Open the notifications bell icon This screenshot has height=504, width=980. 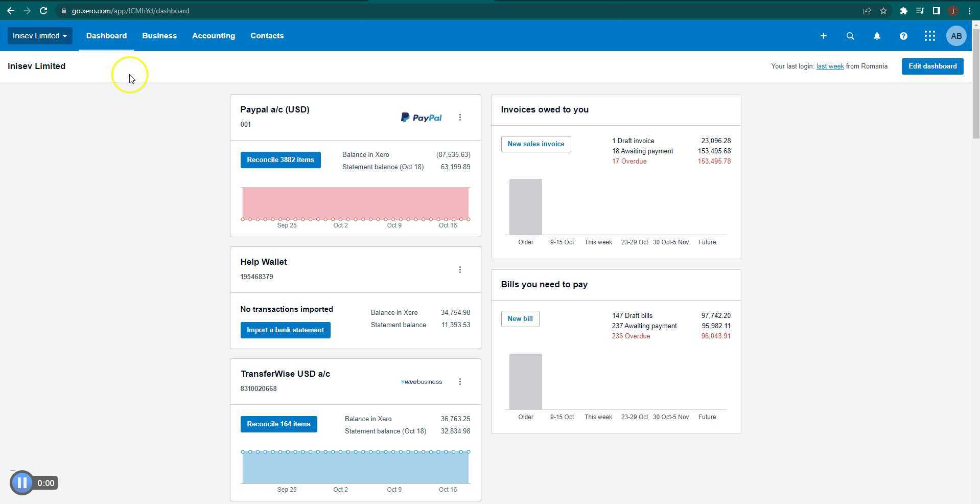877,36
